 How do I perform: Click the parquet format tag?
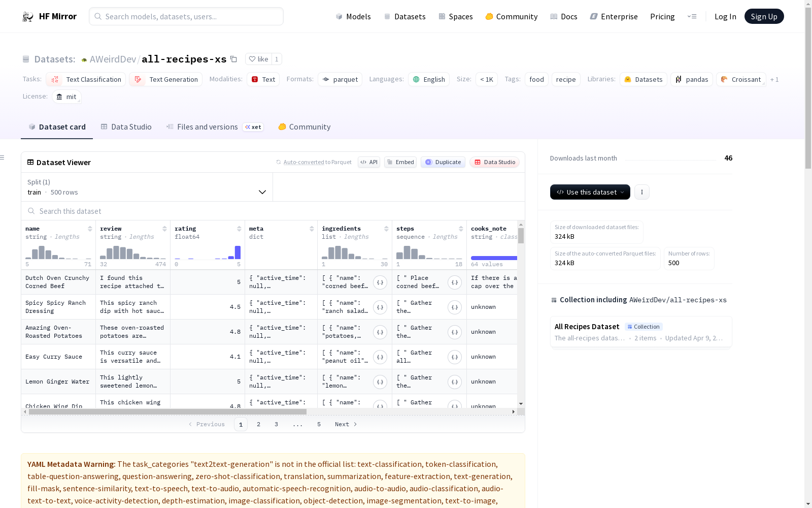[340, 79]
